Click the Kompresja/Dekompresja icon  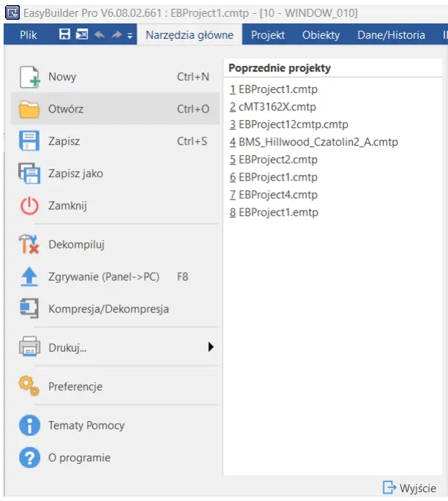pyautogui.click(x=29, y=309)
